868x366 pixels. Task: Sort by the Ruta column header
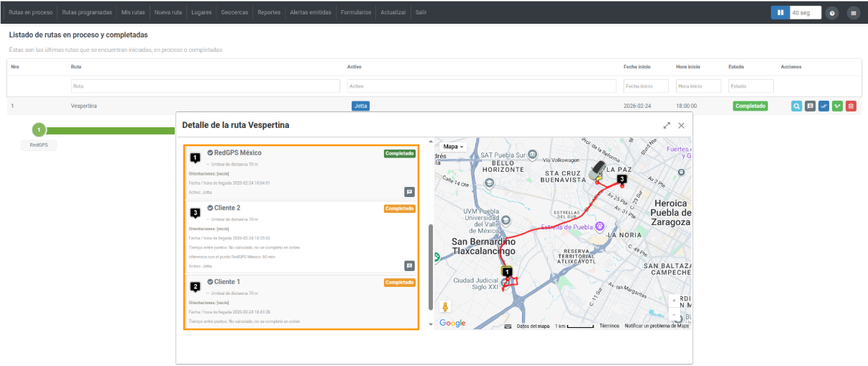[x=76, y=67]
